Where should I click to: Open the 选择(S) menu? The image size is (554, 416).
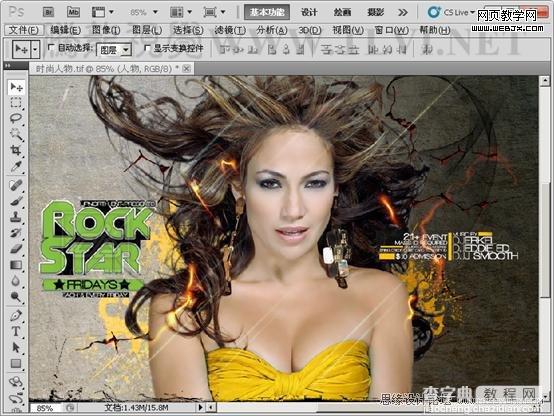(188, 30)
